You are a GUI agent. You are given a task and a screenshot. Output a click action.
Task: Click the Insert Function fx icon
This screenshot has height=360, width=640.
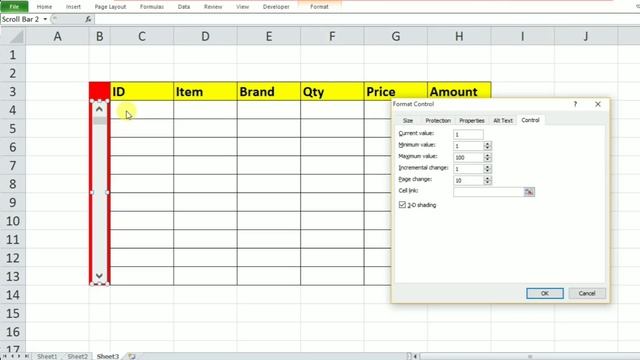[x=88, y=19]
